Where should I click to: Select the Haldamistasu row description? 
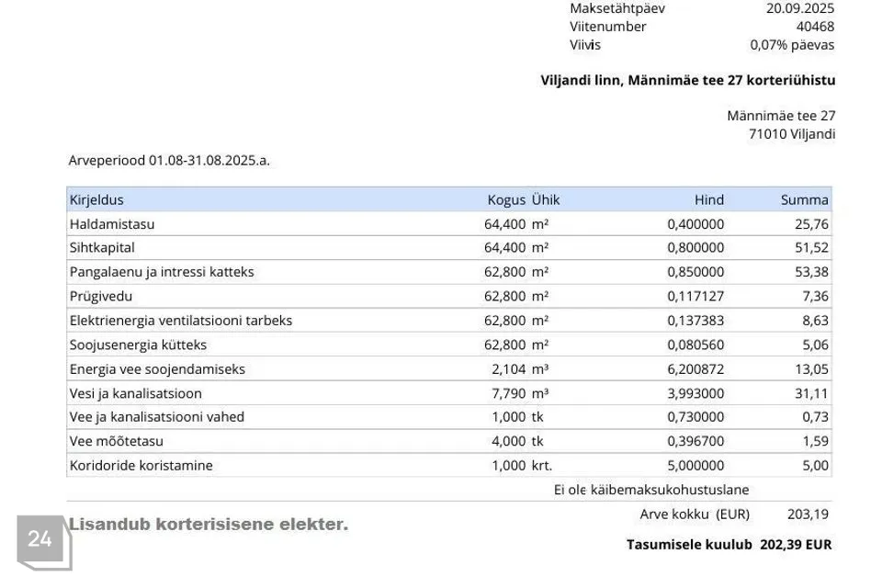pyautogui.click(x=112, y=223)
